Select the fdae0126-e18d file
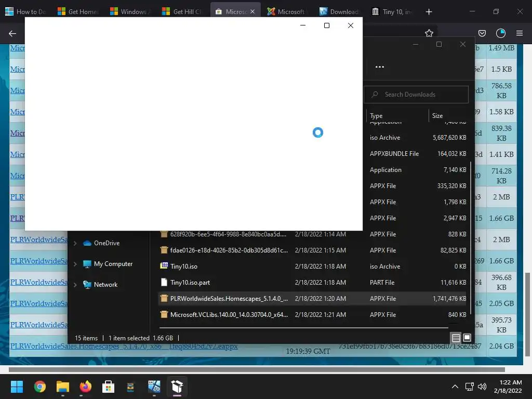 [312, 250]
